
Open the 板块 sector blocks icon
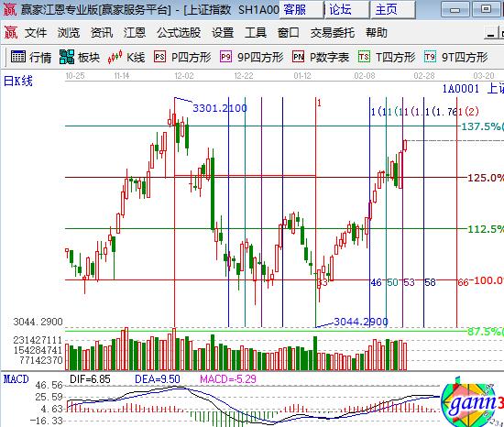point(67,57)
